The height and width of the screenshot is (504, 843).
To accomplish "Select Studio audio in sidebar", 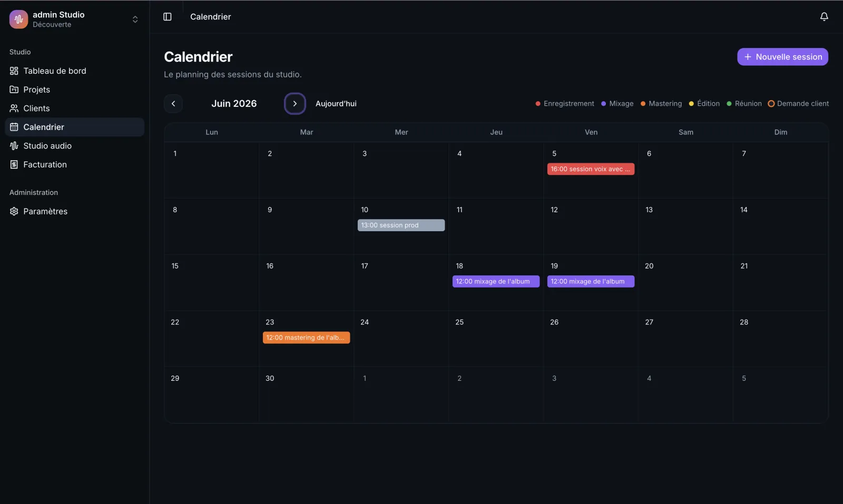I will [74, 146].
